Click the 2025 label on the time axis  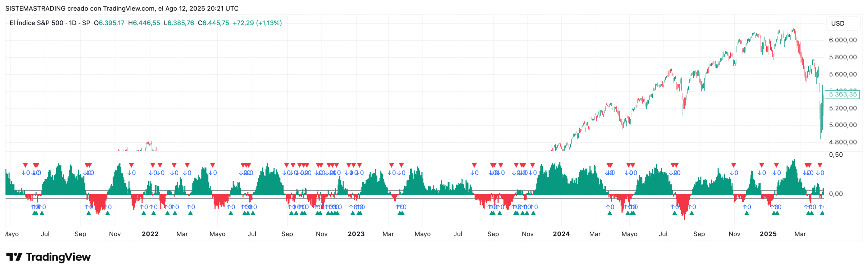coord(768,234)
